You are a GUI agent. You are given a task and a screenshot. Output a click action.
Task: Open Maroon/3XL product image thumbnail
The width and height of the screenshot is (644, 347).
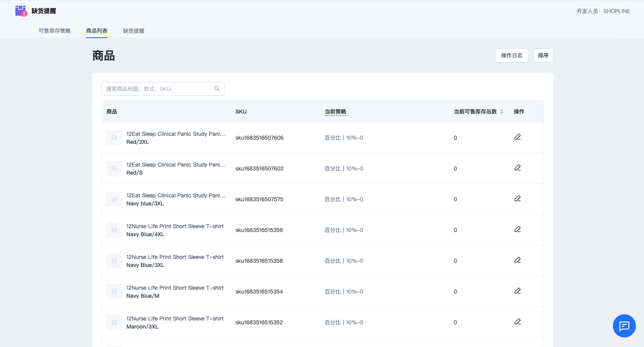pos(114,322)
